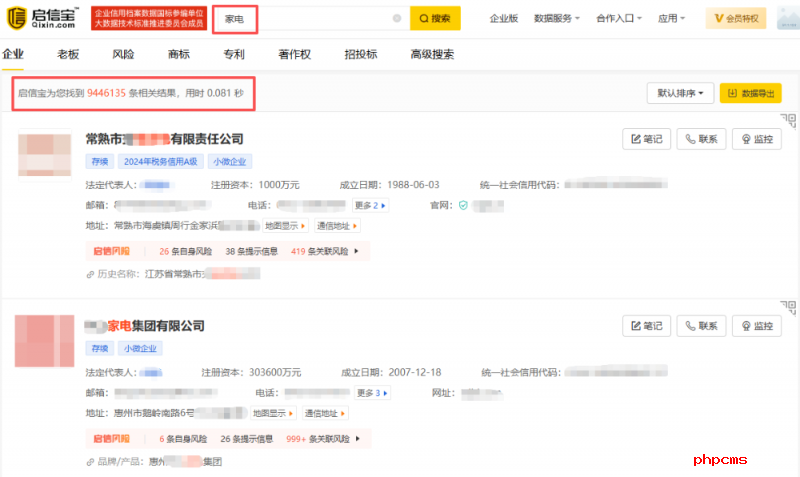Click 笔记 for the 常熟市 company

tap(646, 139)
